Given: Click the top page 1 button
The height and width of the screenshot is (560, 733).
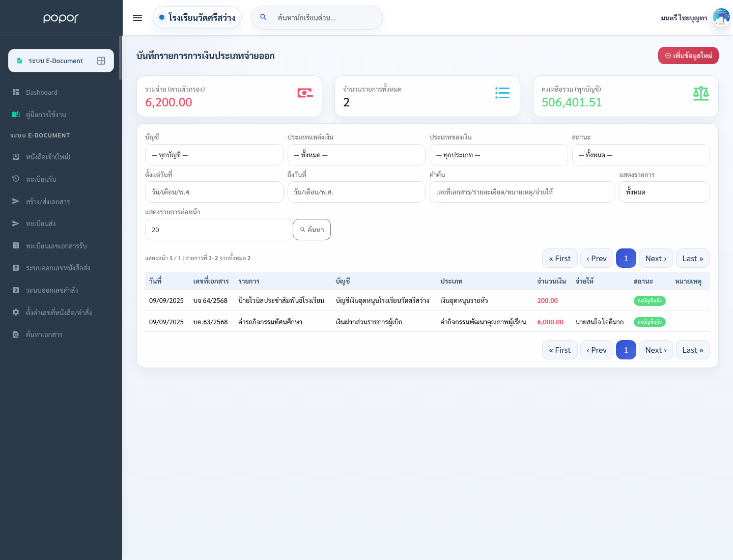Looking at the screenshot, I should click(x=626, y=258).
